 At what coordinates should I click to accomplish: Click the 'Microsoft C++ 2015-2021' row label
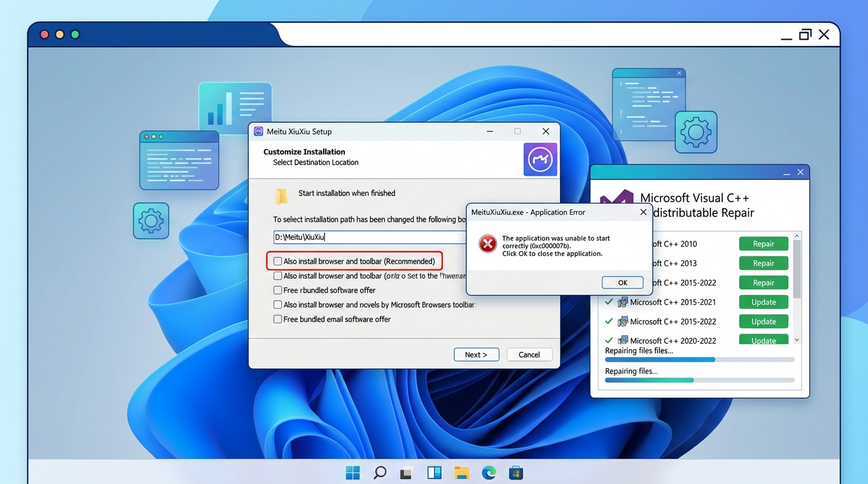pyautogui.click(x=673, y=302)
